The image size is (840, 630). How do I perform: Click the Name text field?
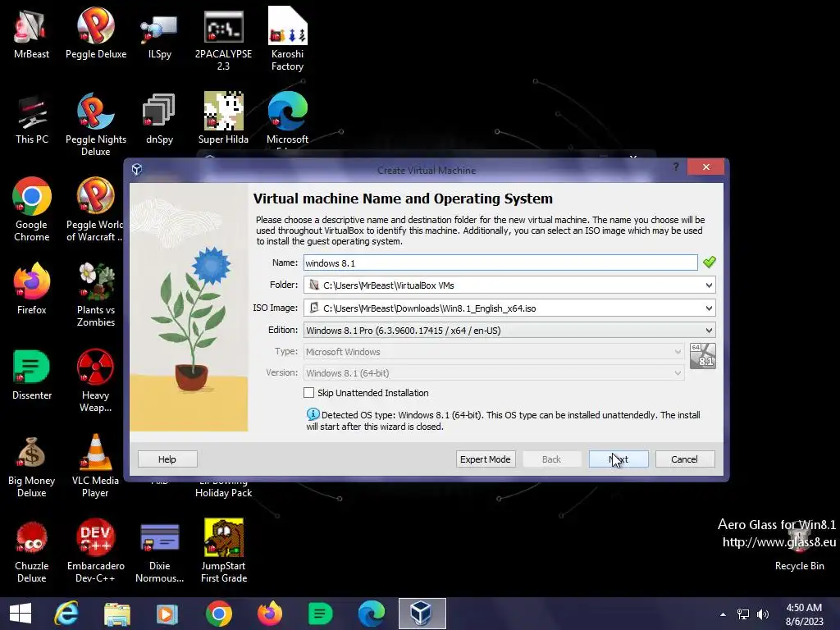(x=500, y=263)
